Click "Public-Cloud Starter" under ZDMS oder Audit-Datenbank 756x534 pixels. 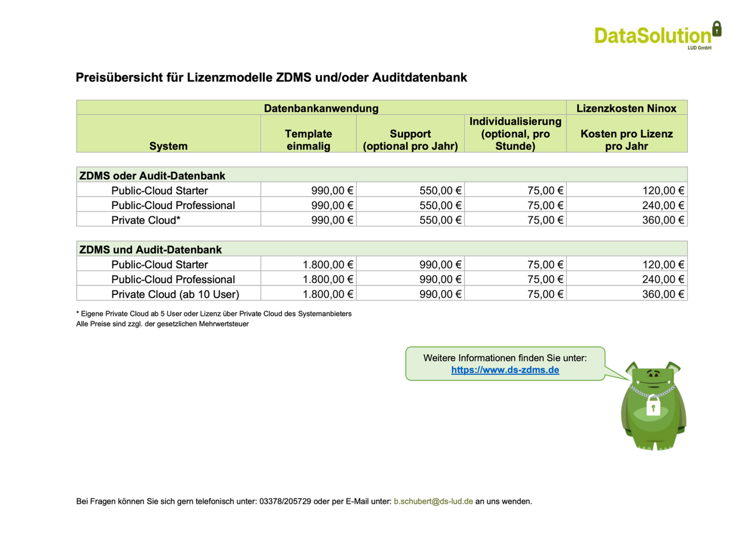click(x=159, y=190)
